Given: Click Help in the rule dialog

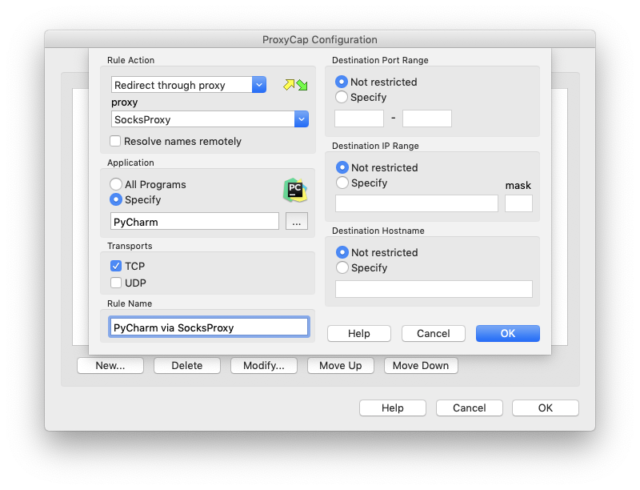Looking at the screenshot, I should pyautogui.click(x=359, y=333).
